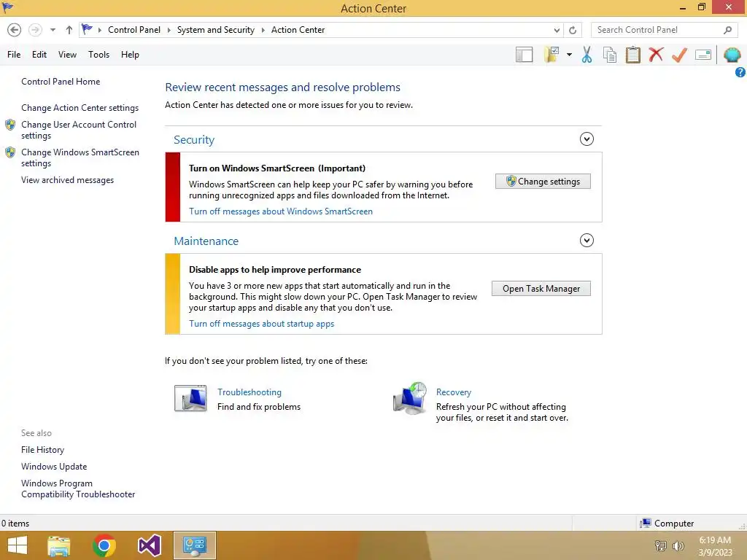Open the View menu
Image resolution: width=747 pixels, height=560 pixels.
[x=67, y=55]
